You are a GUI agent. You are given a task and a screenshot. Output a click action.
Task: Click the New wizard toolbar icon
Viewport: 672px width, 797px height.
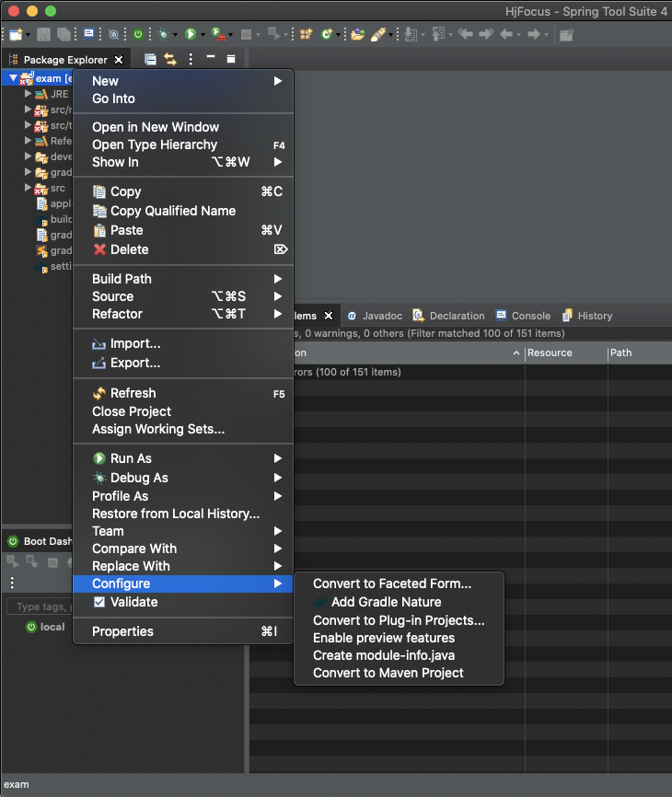pos(16,35)
